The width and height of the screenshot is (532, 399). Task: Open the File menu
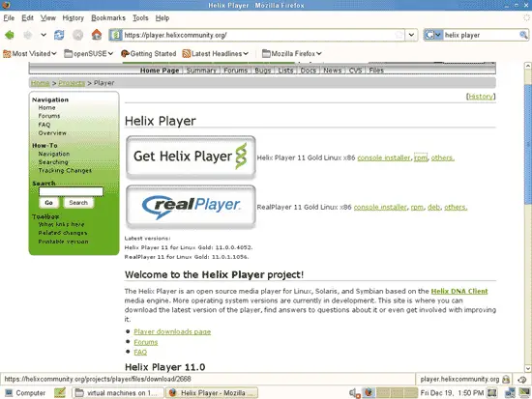click(9, 18)
